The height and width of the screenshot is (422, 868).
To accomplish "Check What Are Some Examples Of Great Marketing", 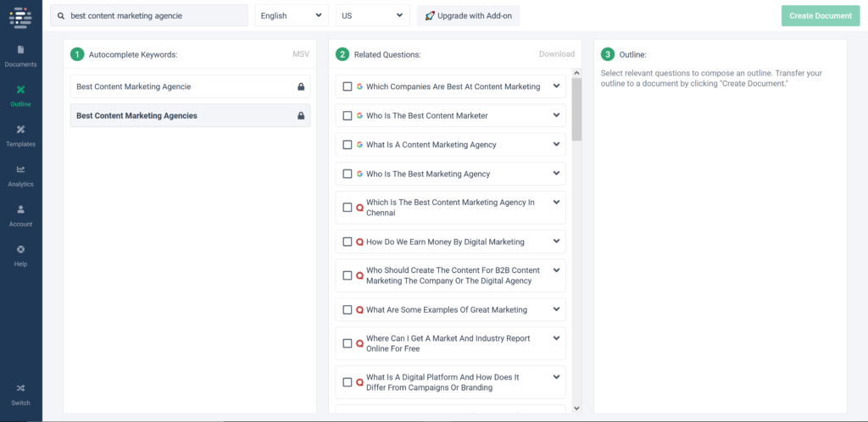I will coord(347,310).
